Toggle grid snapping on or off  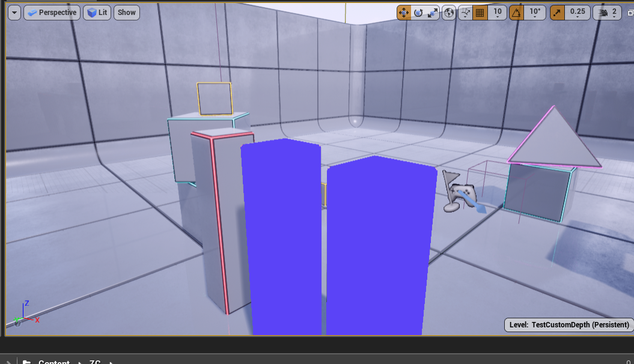[x=481, y=11]
